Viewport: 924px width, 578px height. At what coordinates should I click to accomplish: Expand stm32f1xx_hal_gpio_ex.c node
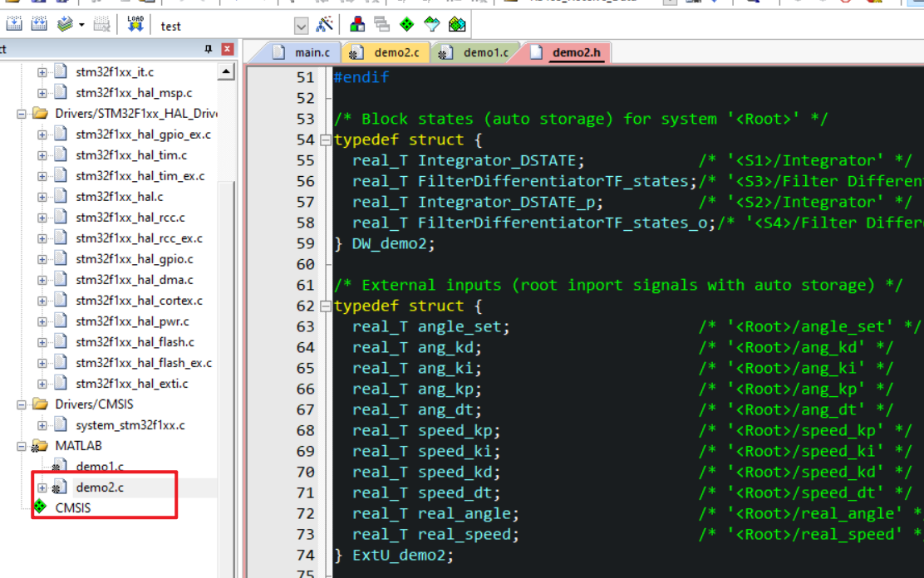(x=42, y=135)
